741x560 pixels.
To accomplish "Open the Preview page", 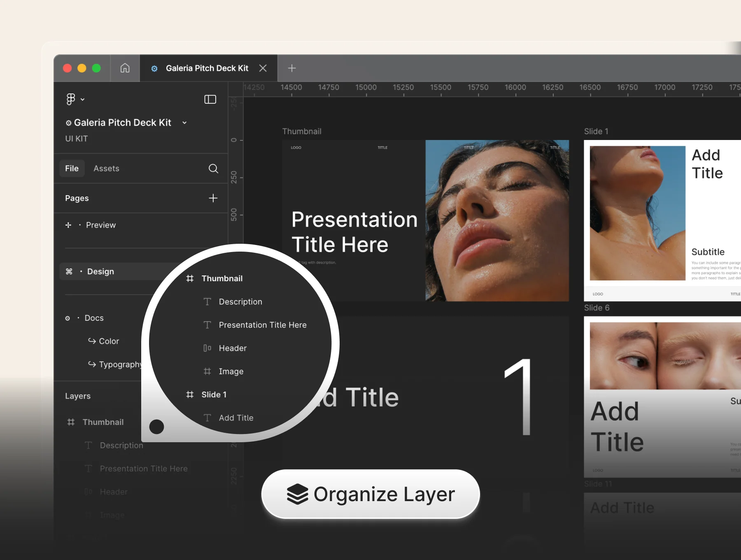I will pyautogui.click(x=101, y=225).
